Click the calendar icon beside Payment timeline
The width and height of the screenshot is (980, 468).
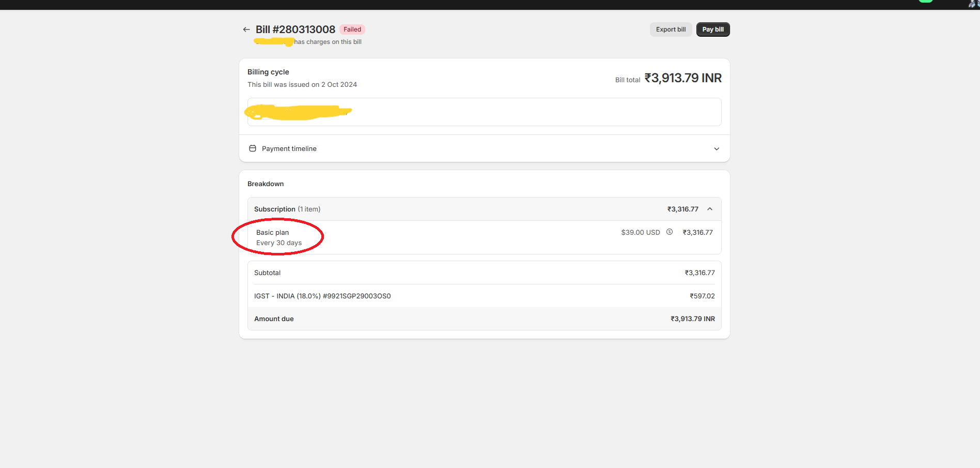click(x=253, y=148)
